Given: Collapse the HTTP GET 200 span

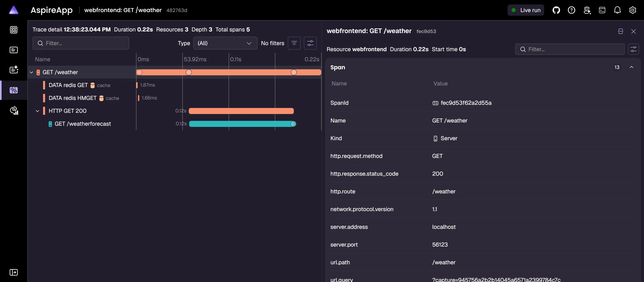Looking at the screenshot, I should [x=37, y=111].
